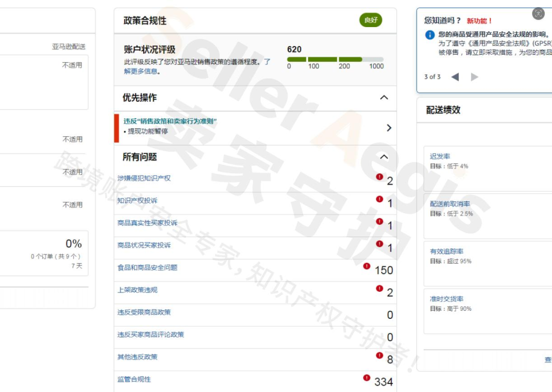552x392 pixels.
Task: Open 违反“销售政策和卖家行为准则” link
Action: pyautogui.click(x=170, y=121)
